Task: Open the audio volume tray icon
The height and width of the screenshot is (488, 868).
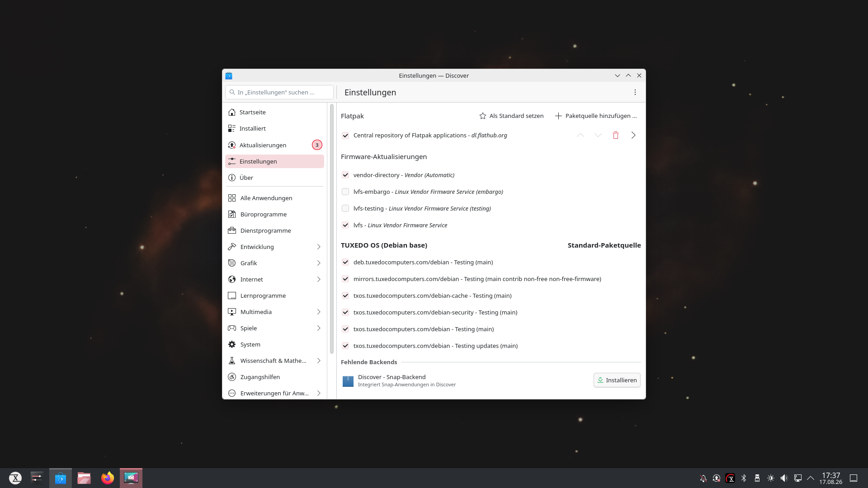Action: [784, 478]
